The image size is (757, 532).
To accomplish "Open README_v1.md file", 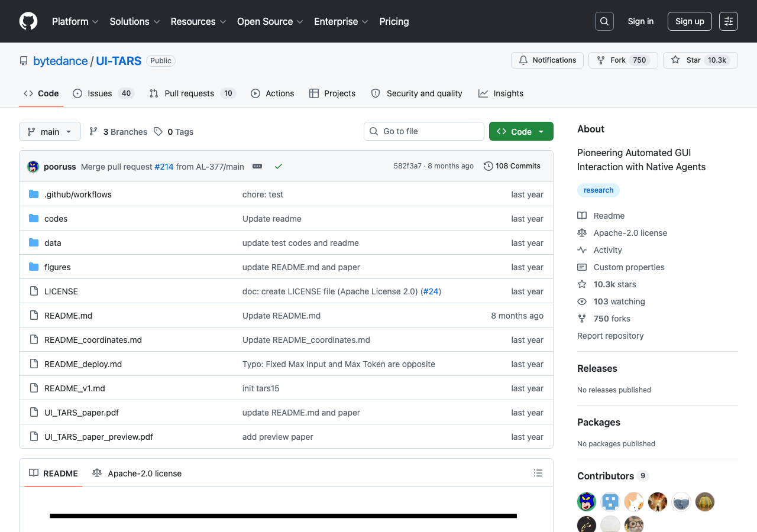I will pos(75,388).
